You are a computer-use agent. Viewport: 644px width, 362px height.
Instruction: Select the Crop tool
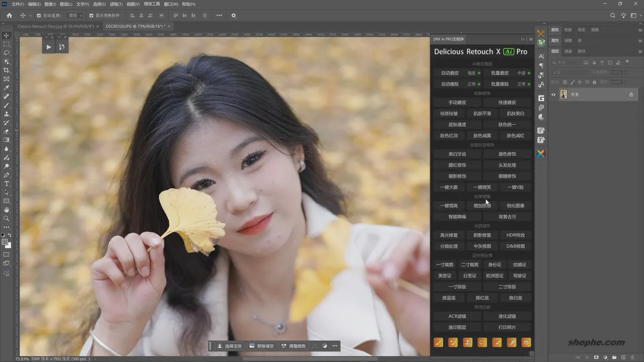[x=6, y=70]
